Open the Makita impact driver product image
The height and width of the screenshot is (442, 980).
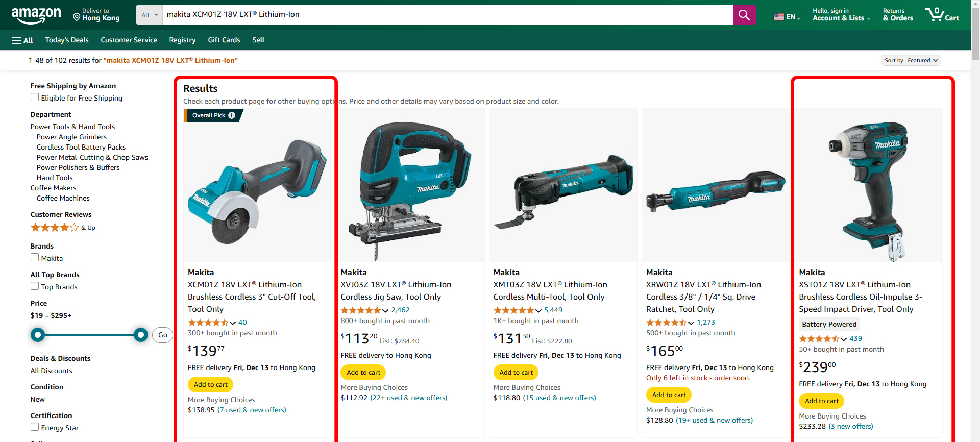point(868,185)
